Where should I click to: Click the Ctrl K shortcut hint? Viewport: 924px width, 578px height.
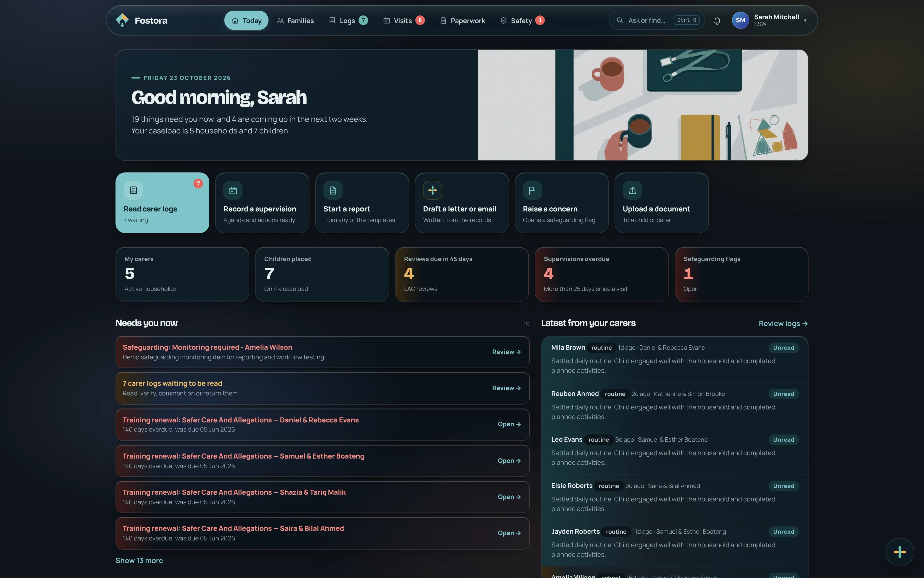click(x=687, y=20)
